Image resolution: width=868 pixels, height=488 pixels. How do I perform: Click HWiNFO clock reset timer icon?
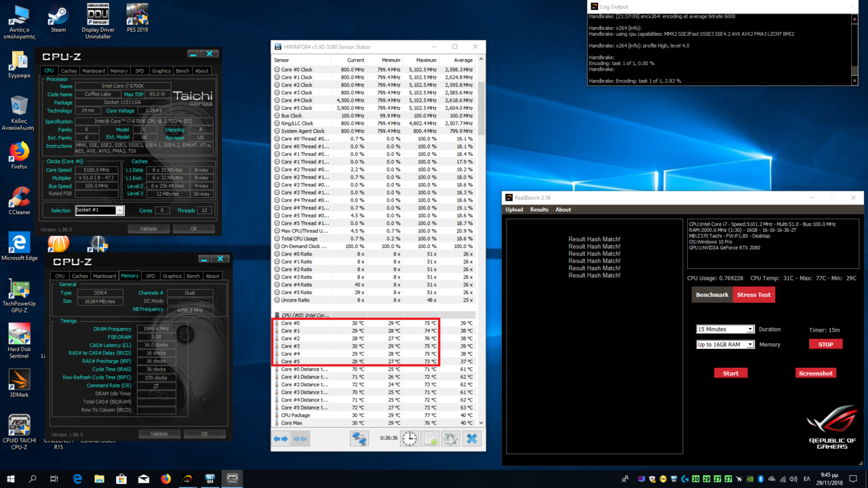pyautogui.click(x=410, y=439)
